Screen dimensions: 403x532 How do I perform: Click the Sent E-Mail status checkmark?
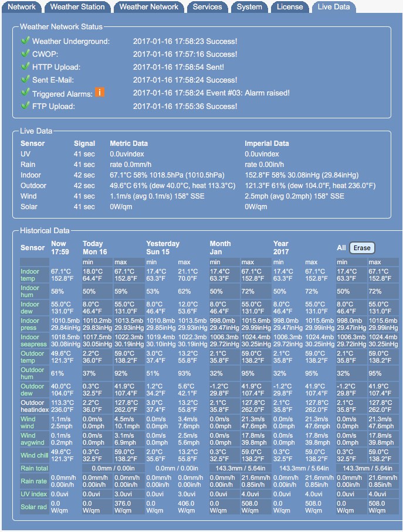(x=25, y=80)
